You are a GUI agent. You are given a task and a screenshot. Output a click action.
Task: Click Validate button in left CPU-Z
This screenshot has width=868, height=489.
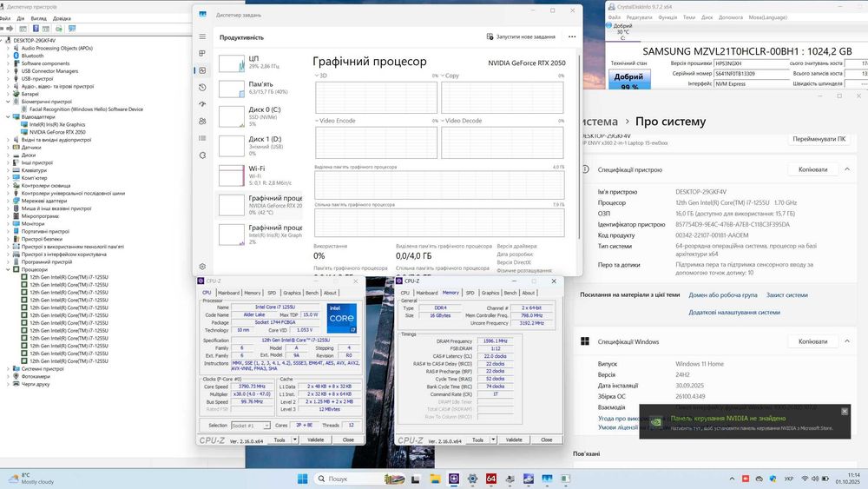click(316, 439)
